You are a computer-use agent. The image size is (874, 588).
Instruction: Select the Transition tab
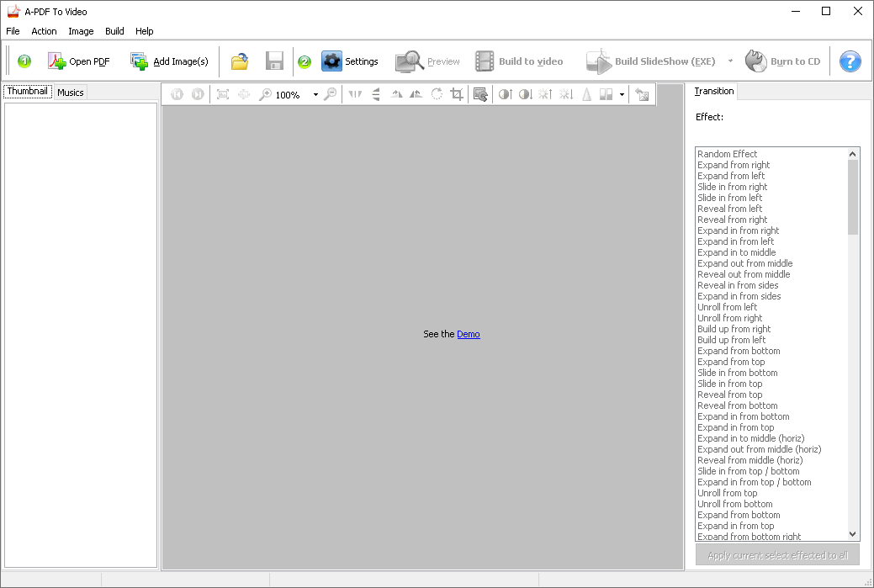pos(714,91)
